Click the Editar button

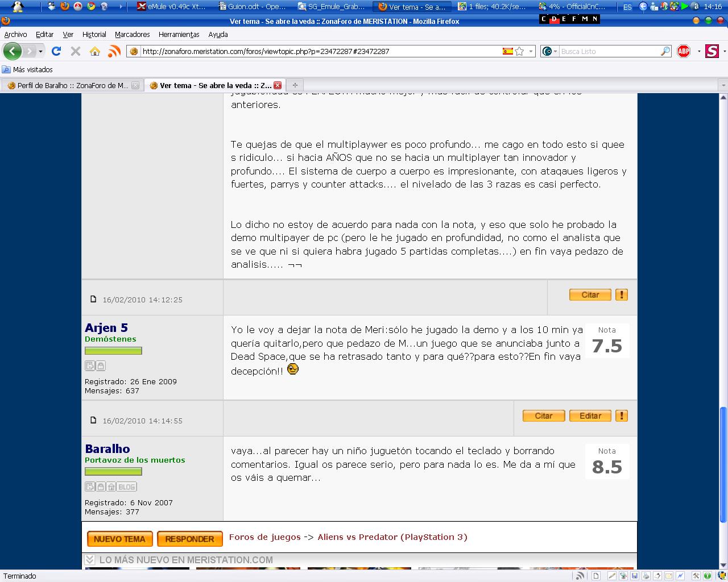tap(590, 416)
